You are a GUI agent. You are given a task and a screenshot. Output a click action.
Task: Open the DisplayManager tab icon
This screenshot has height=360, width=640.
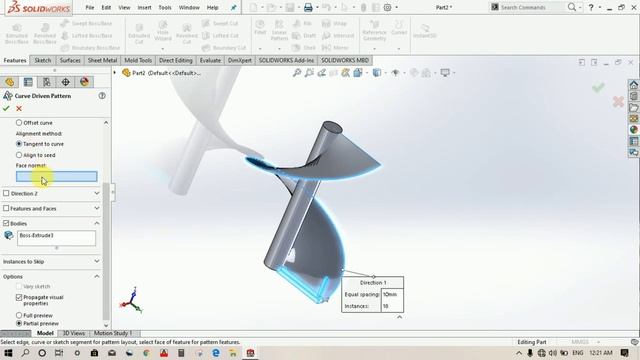tap(84, 82)
